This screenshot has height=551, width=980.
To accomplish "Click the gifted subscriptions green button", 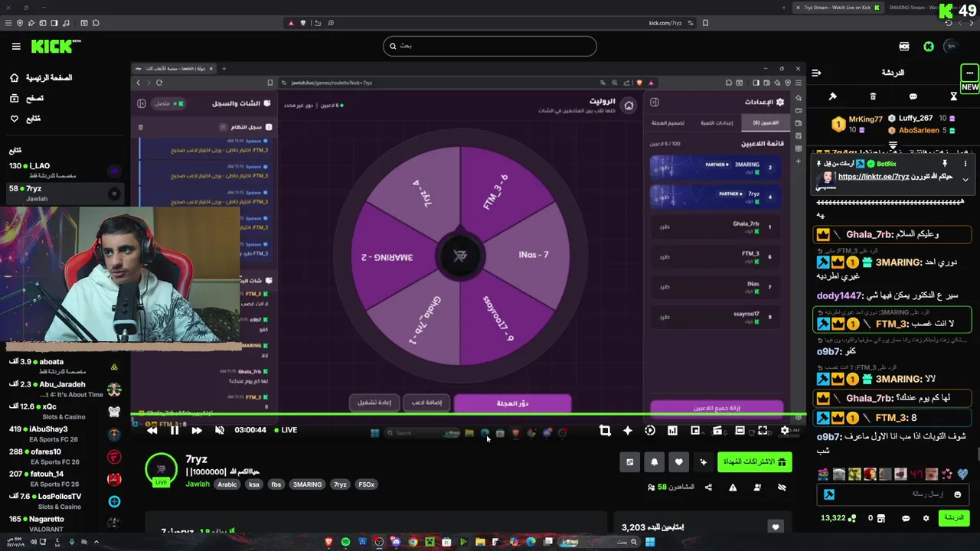I will click(754, 461).
